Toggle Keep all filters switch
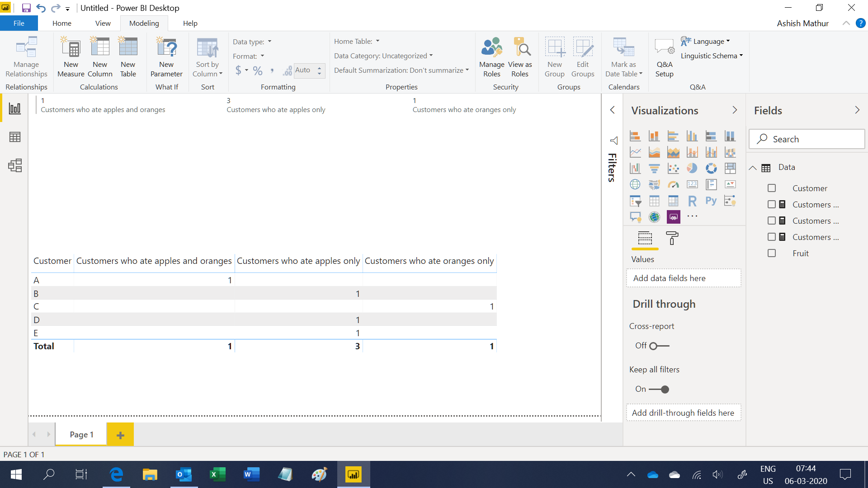The image size is (868, 488). coord(659,389)
